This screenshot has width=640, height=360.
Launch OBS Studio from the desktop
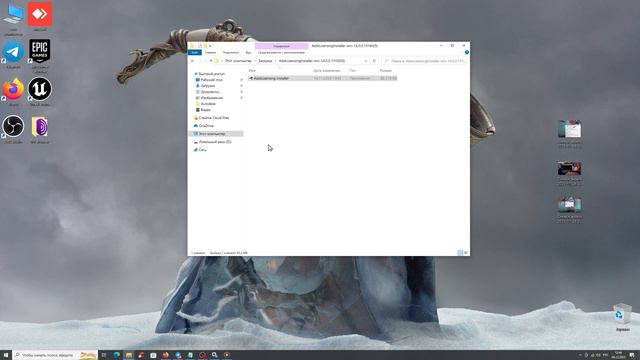pyautogui.click(x=13, y=129)
